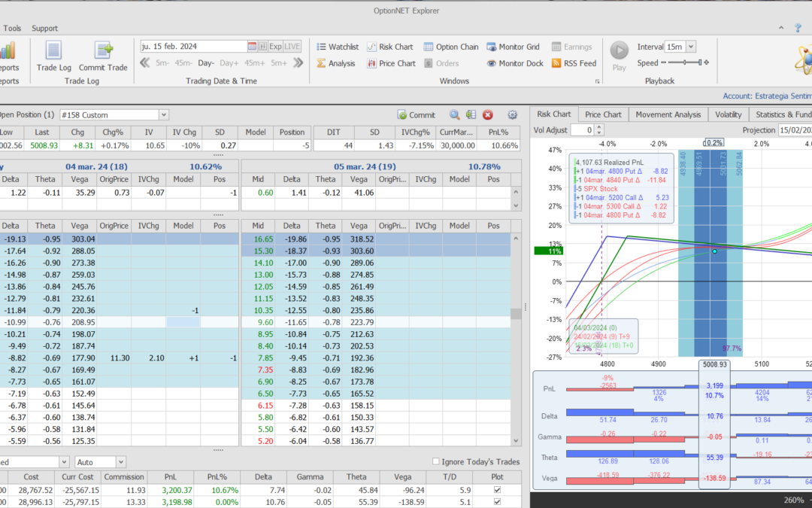This screenshot has height=508, width=812.
Task: Expand the Interval 15m dropdown
Action: (x=690, y=47)
